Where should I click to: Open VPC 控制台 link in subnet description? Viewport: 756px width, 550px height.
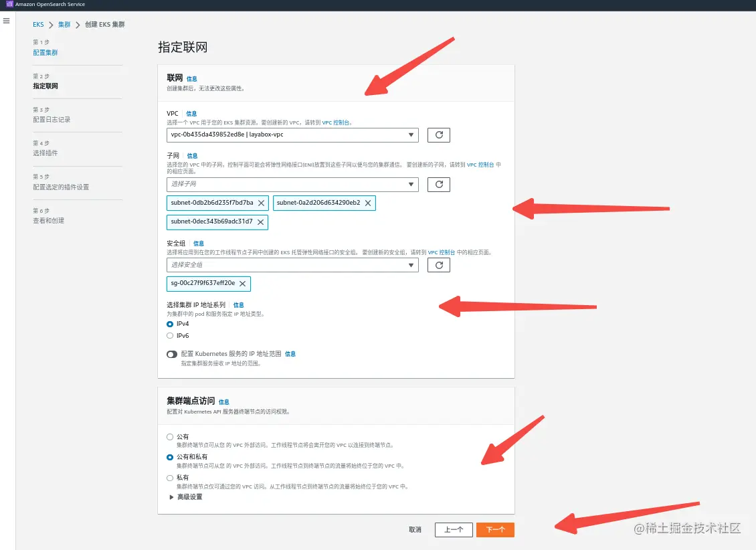tap(480, 165)
